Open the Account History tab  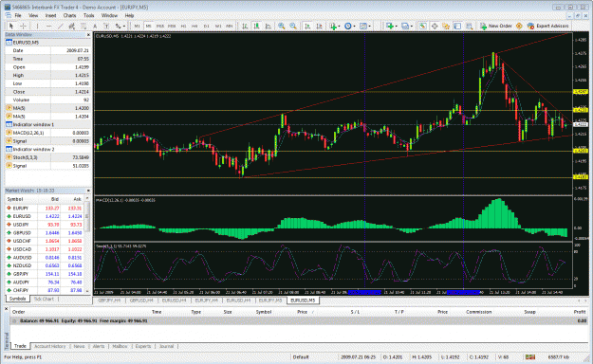[50, 346]
